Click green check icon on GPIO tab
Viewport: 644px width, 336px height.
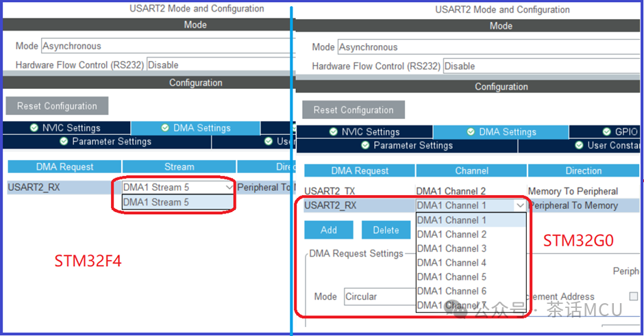tap(606, 131)
